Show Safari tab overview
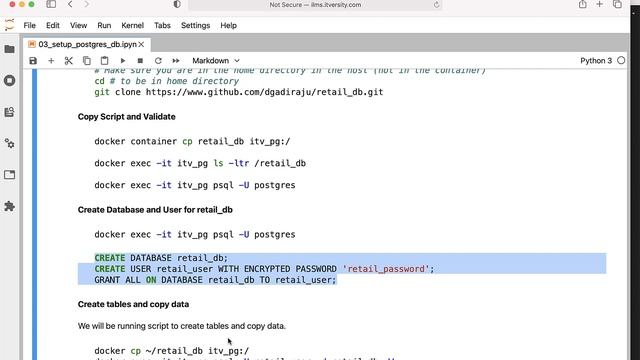 coord(617,4)
